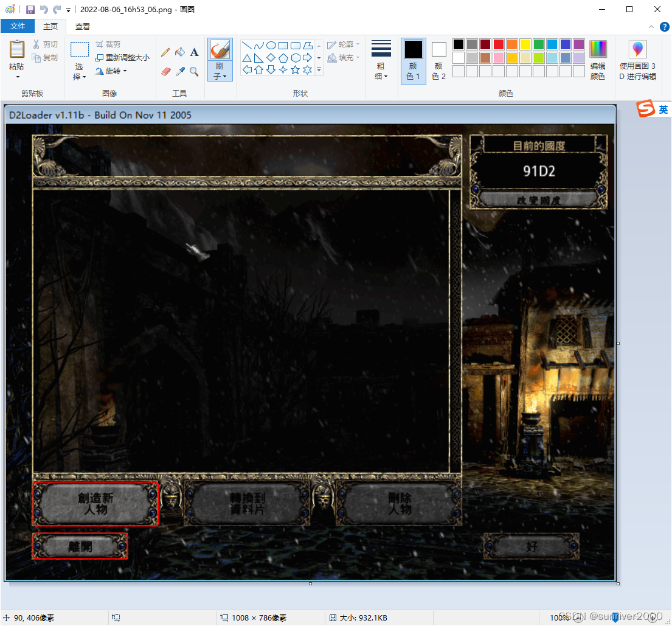Choose the Down arrow shape

point(271,70)
